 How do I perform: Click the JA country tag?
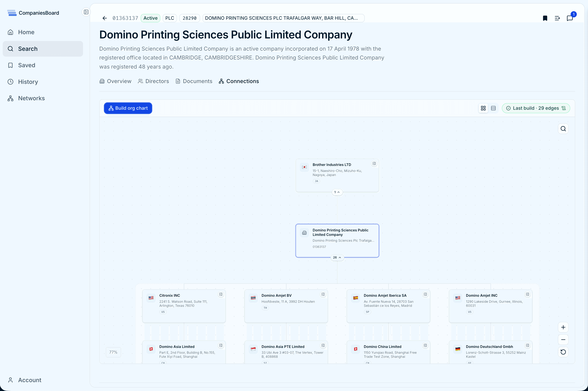[x=316, y=181]
